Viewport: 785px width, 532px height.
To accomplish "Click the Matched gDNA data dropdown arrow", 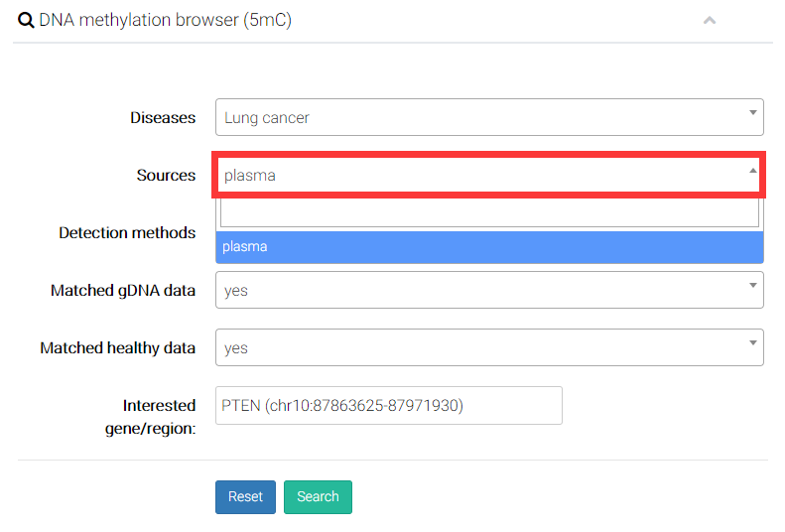I will (752, 286).
